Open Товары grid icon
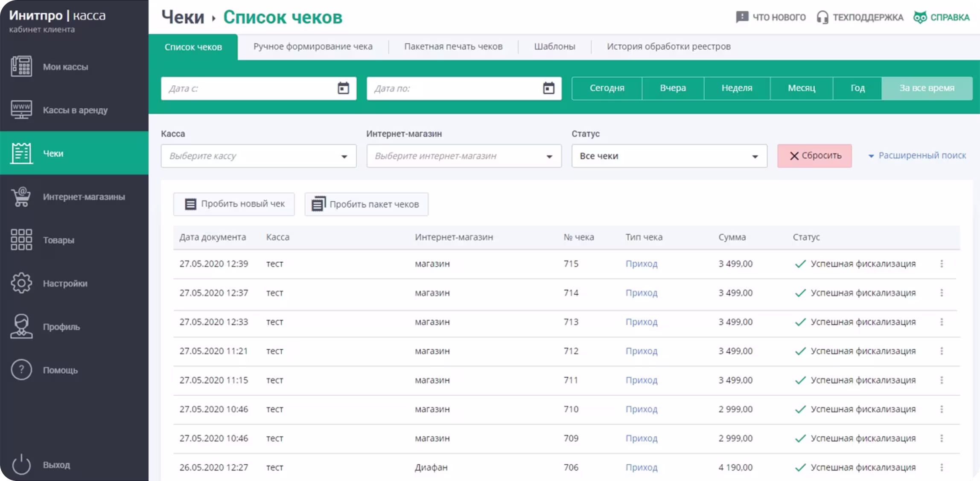This screenshot has width=980, height=481. 21,240
